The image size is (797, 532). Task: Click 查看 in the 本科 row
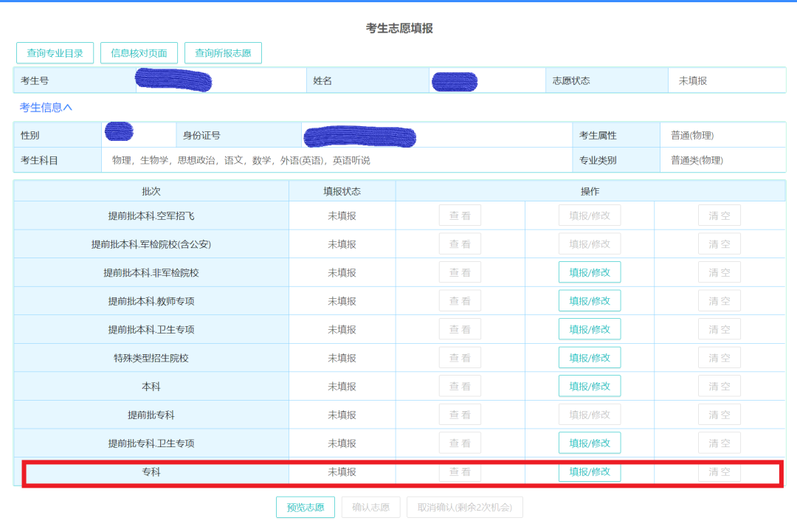[x=460, y=386]
